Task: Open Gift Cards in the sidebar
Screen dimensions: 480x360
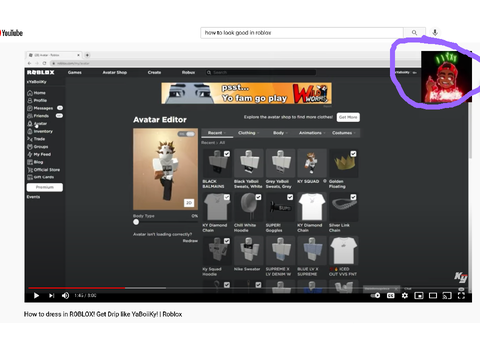Action: pos(40,177)
